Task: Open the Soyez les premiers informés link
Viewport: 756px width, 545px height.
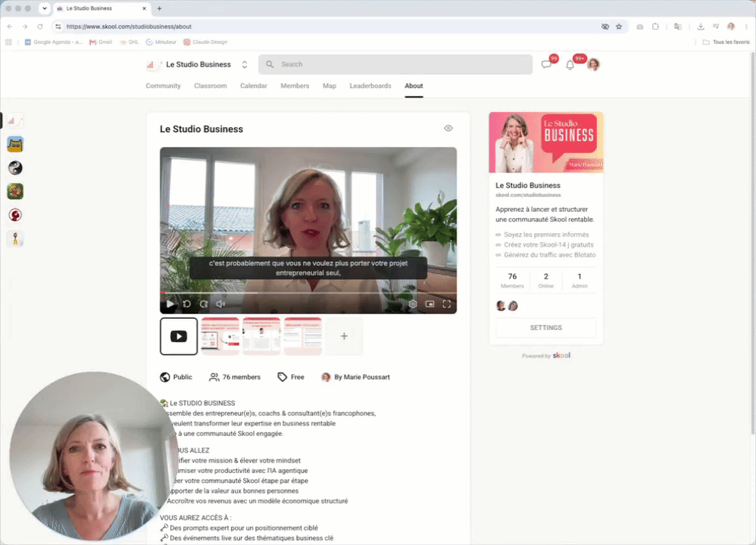Action: [x=546, y=235]
